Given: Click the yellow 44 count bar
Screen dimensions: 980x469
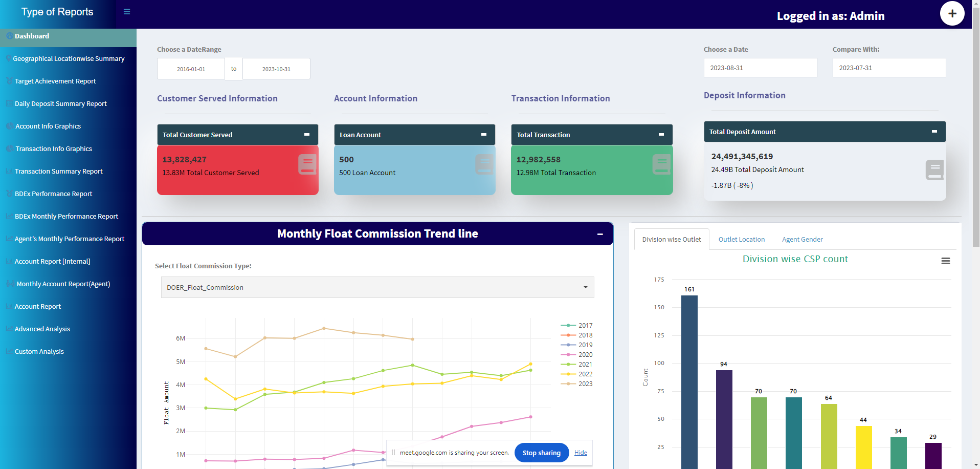Looking at the screenshot, I should coord(864,447).
